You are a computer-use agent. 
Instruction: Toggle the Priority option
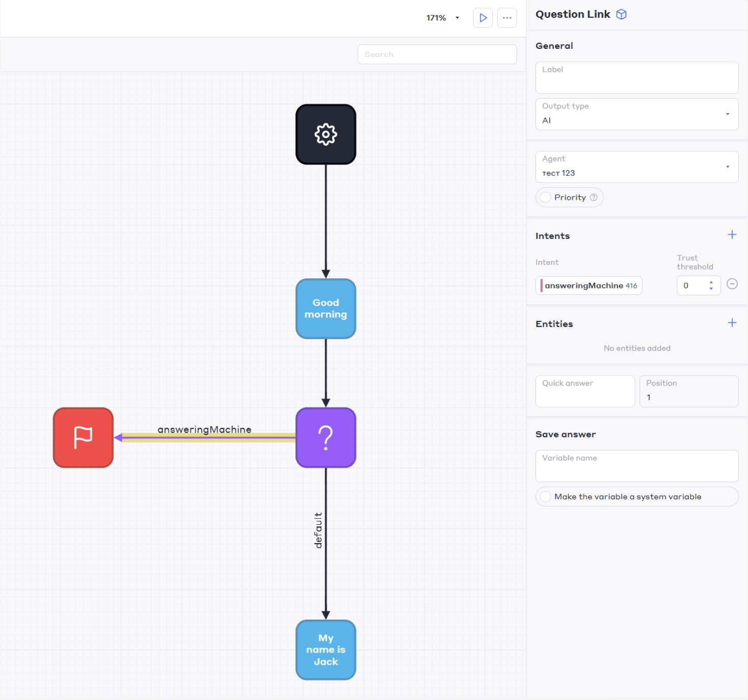(546, 198)
